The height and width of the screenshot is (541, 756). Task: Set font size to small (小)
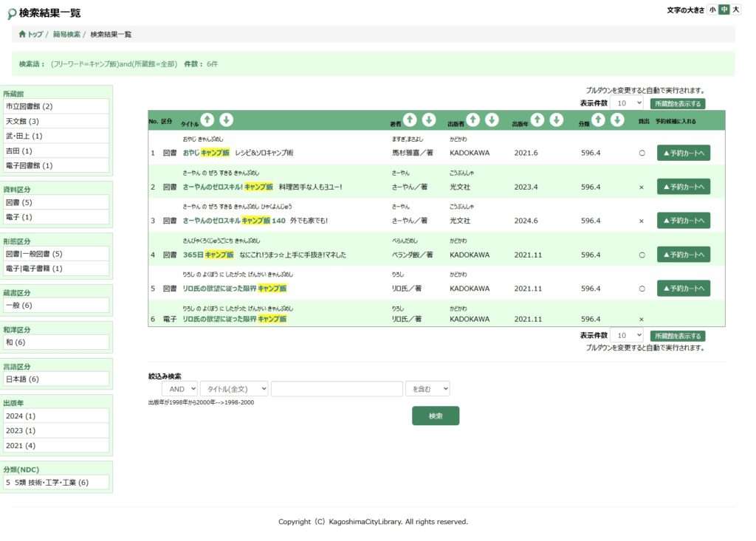tap(712, 10)
